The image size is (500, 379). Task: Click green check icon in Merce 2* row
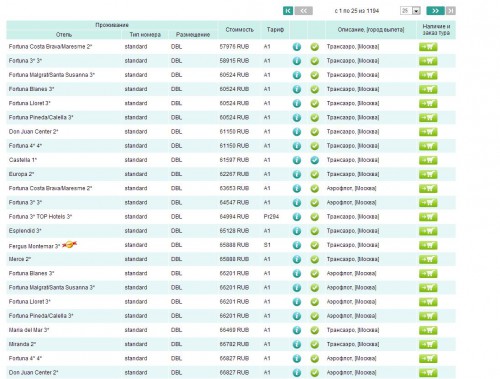[x=315, y=259]
